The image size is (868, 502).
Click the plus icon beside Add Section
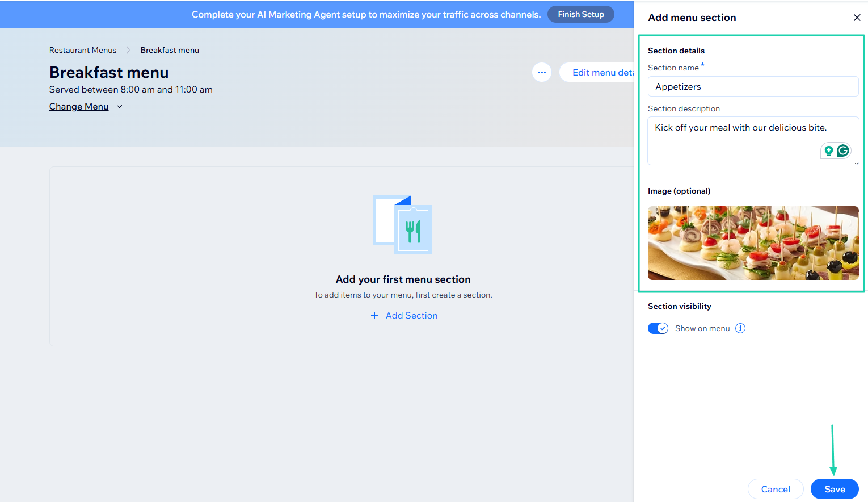(374, 316)
